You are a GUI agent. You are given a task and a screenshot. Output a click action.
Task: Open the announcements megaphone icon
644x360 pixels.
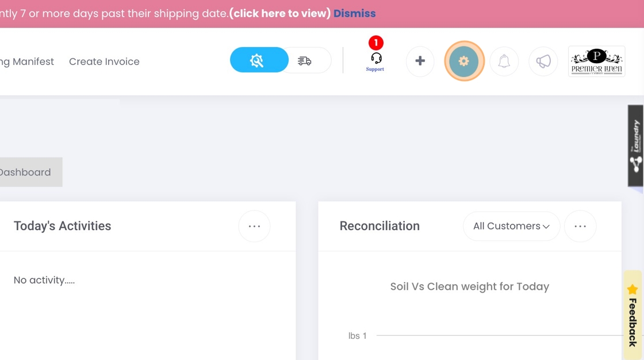coord(543,61)
